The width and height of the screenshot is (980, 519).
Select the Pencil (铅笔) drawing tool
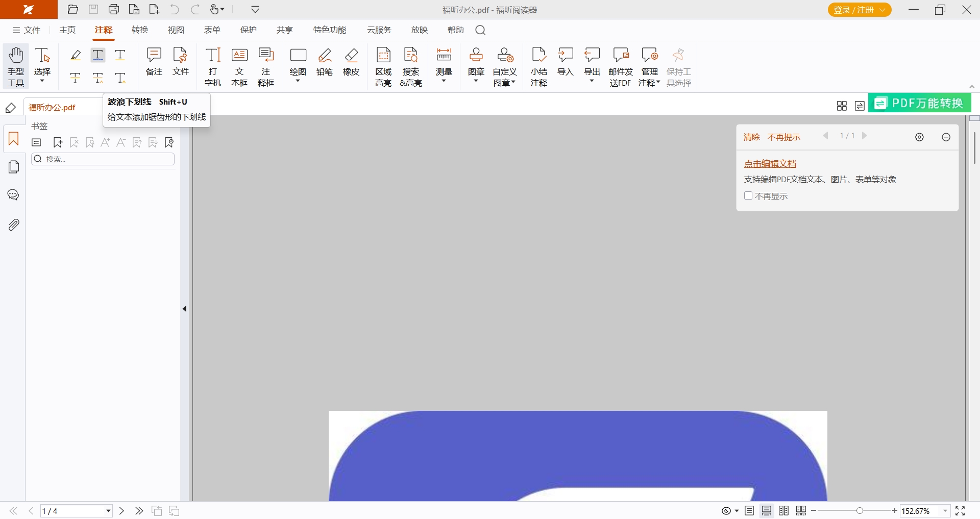click(325, 62)
